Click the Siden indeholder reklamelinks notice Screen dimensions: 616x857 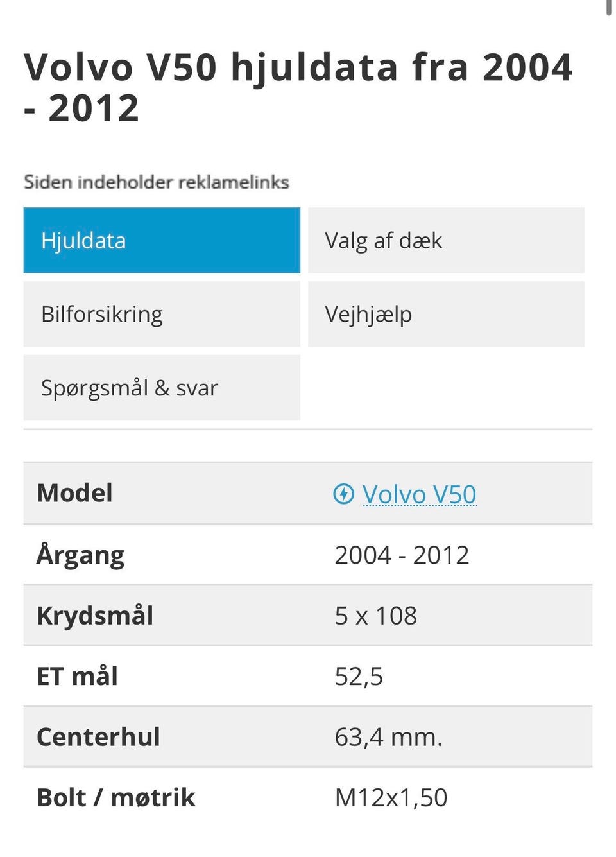tap(157, 182)
